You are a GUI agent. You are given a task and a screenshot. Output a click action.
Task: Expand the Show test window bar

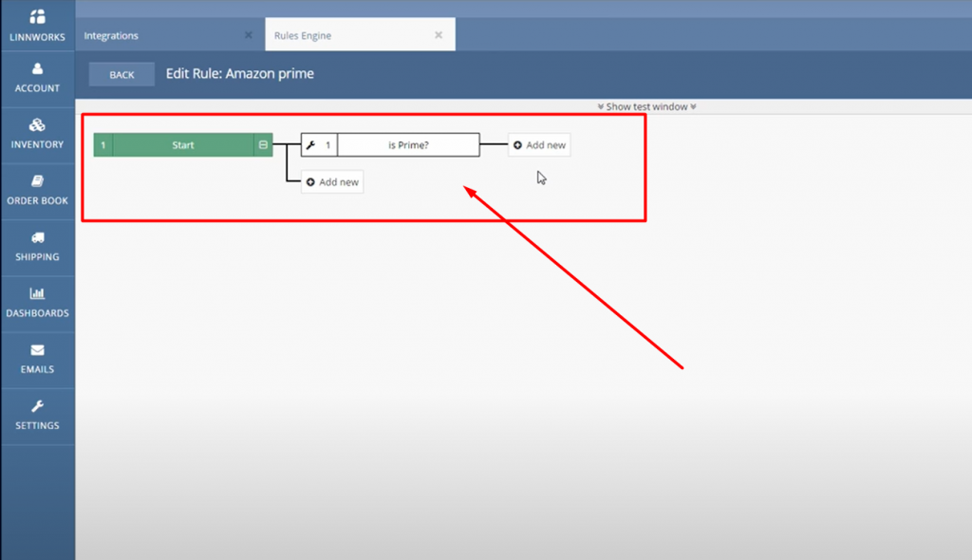coord(646,106)
